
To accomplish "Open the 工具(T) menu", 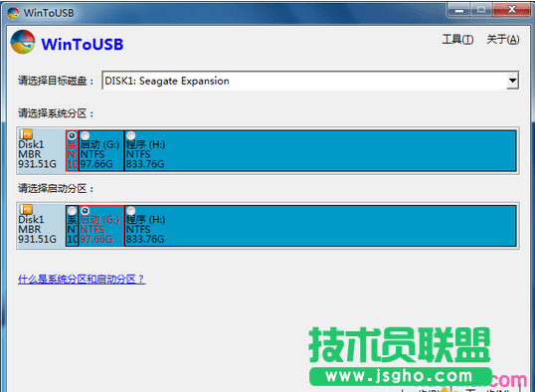I will click(457, 39).
